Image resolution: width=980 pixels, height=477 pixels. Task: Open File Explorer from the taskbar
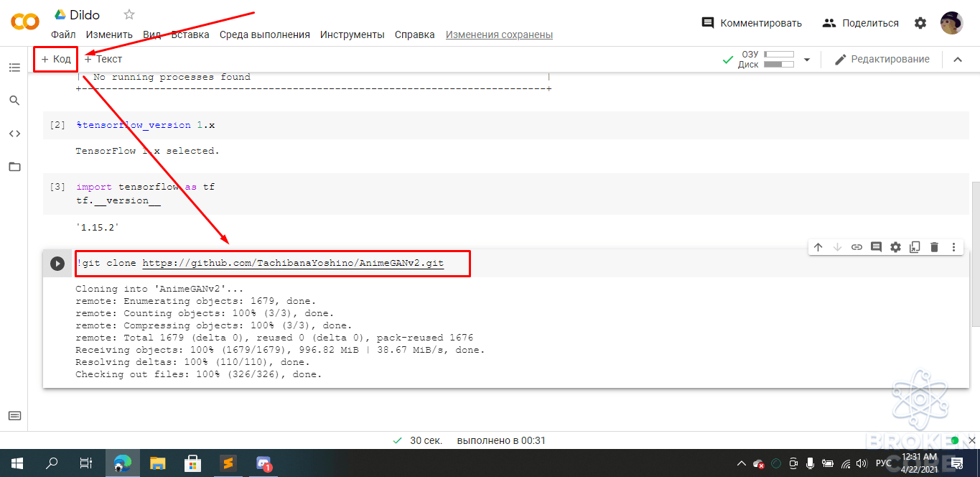click(157, 463)
